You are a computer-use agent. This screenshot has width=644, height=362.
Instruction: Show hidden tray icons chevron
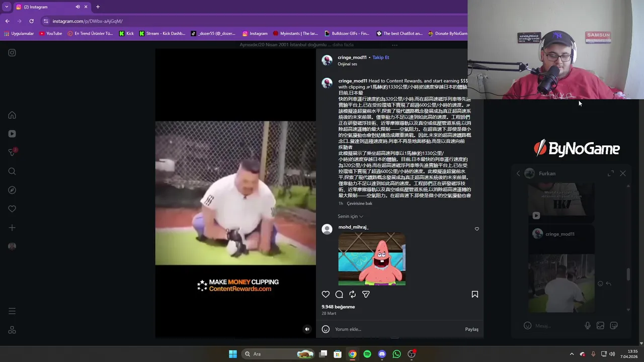pos(572,354)
